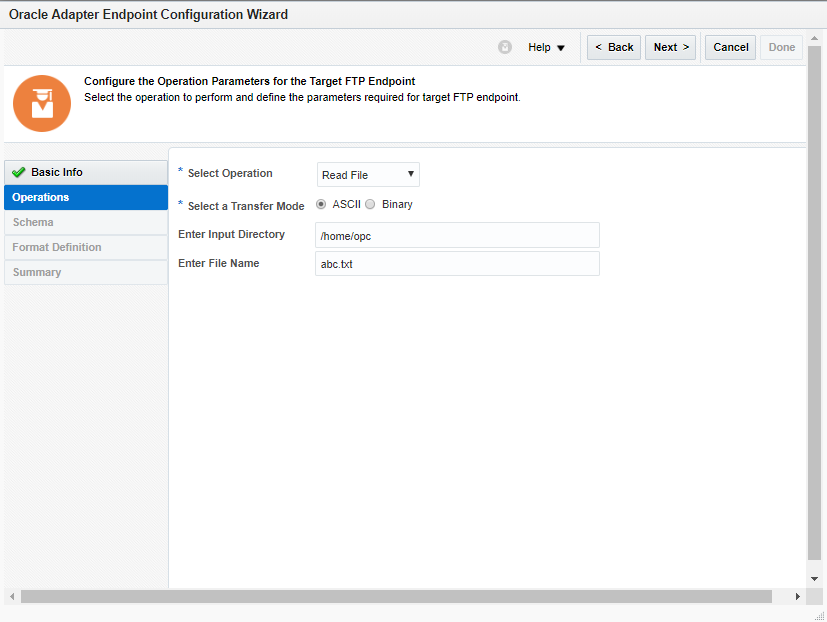Click the vertical scrollbar up arrow
827x622 pixels.
pyautogui.click(x=814, y=39)
